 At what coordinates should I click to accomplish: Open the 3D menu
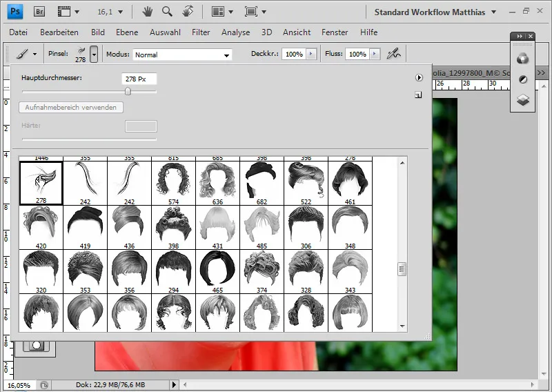(266, 32)
